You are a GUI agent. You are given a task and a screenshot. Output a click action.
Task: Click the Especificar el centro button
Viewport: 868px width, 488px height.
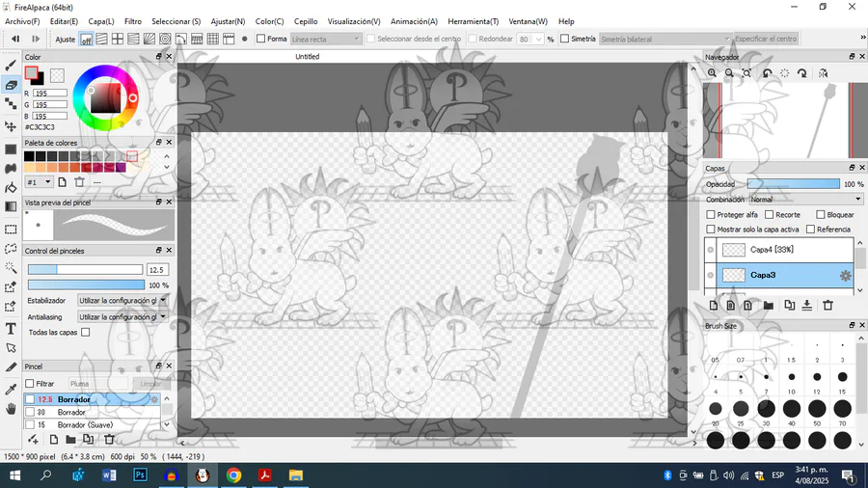click(766, 39)
